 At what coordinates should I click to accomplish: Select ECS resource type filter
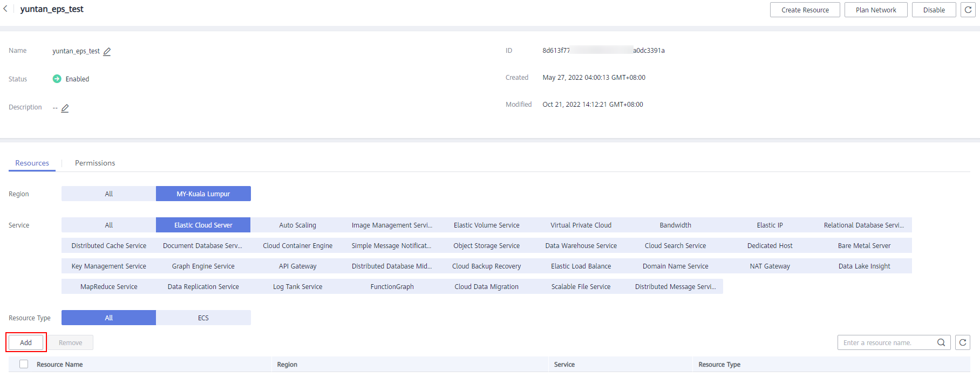(203, 318)
